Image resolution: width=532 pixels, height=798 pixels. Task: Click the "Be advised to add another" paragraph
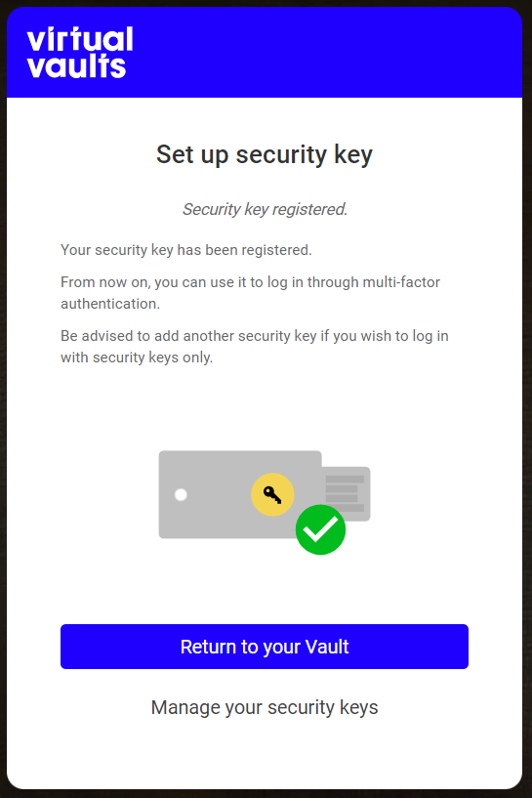pyautogui.click(x=255, y=347)
